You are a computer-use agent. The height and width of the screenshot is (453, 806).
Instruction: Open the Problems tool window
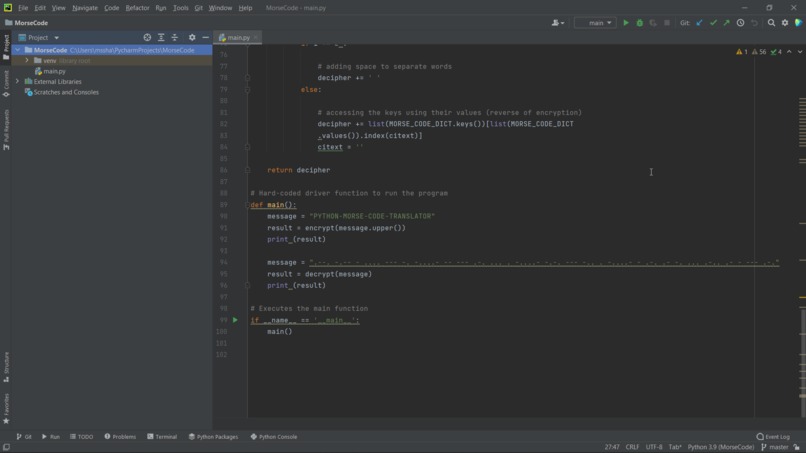[120, 437]
